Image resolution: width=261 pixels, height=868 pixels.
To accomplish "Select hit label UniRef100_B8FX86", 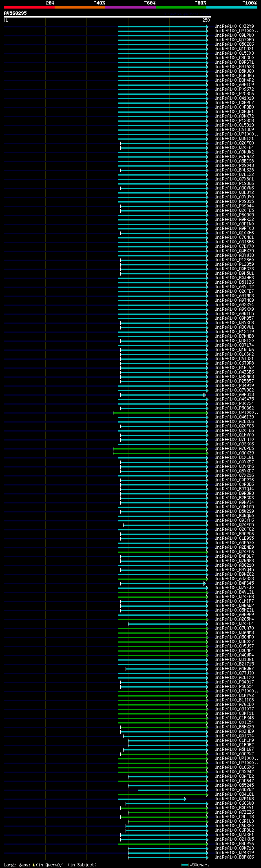I will 234,857.
